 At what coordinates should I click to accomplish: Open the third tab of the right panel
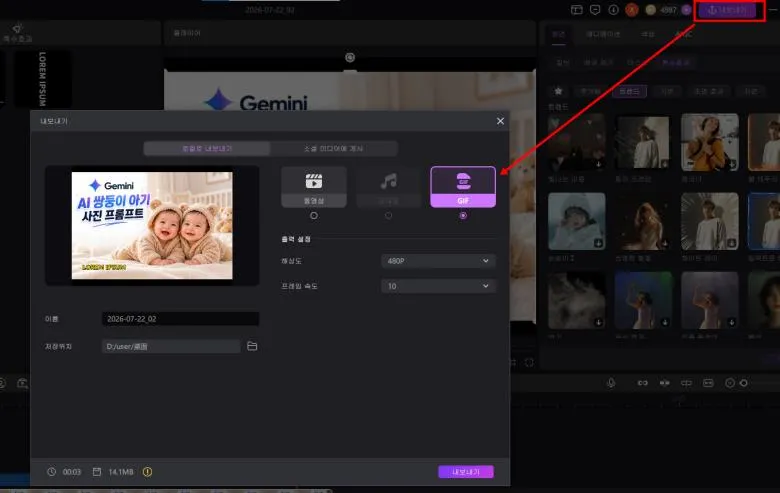(x=647, y=34)
